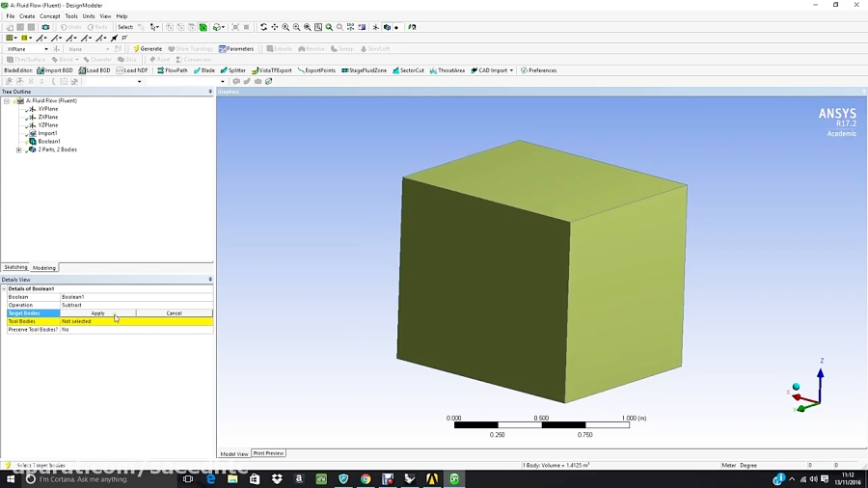Select the FlowPath tool
The height and width of the screenshot is (488, 868).
pos(173,70)
